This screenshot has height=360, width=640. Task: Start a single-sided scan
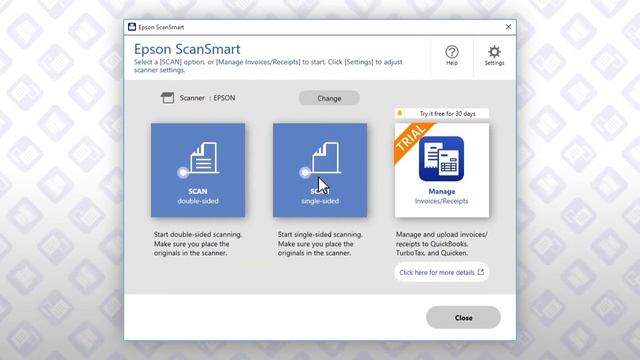point(320,170)
